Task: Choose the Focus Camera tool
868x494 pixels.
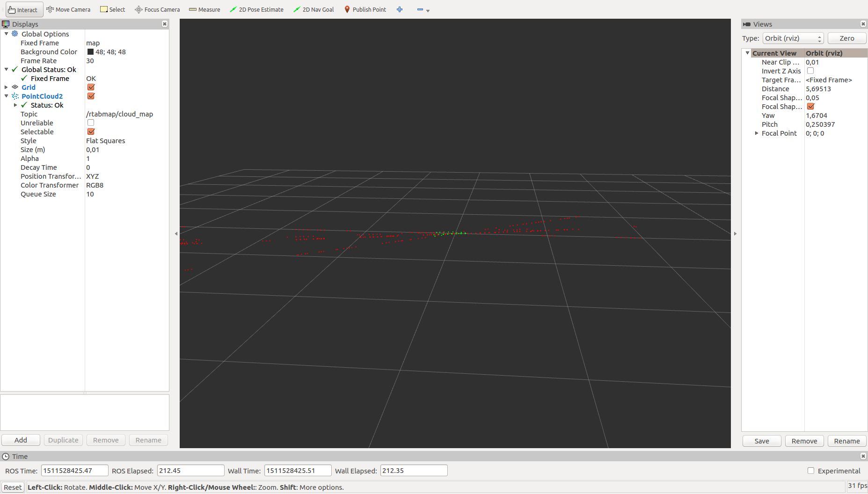Action: 157,9
